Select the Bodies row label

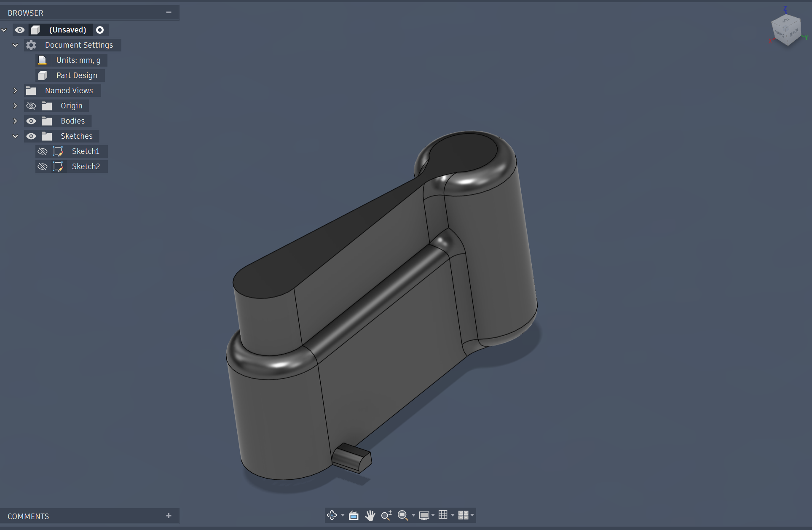(72, 121)
